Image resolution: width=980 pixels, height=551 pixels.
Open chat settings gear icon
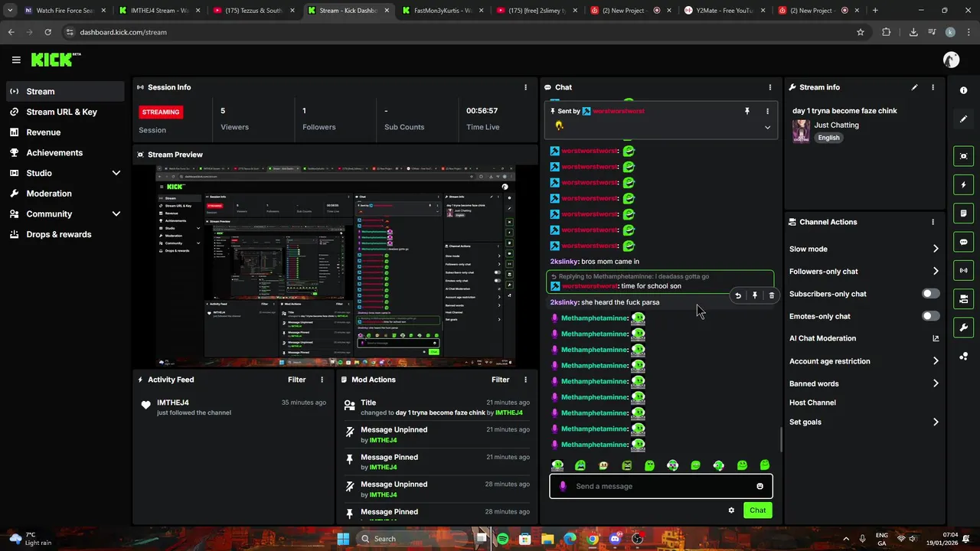click(731, 510)
